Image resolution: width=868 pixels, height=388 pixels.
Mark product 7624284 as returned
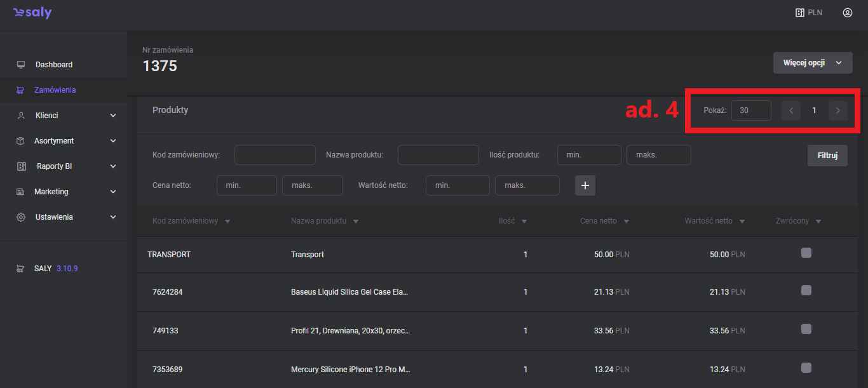pos(806,291)
